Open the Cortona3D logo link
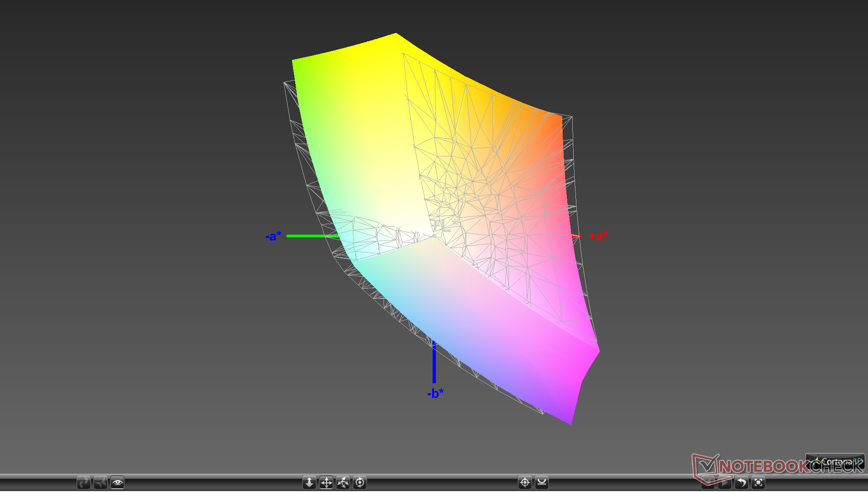Image resolution: width=868 pixels, height=492 pixels. 835,462
